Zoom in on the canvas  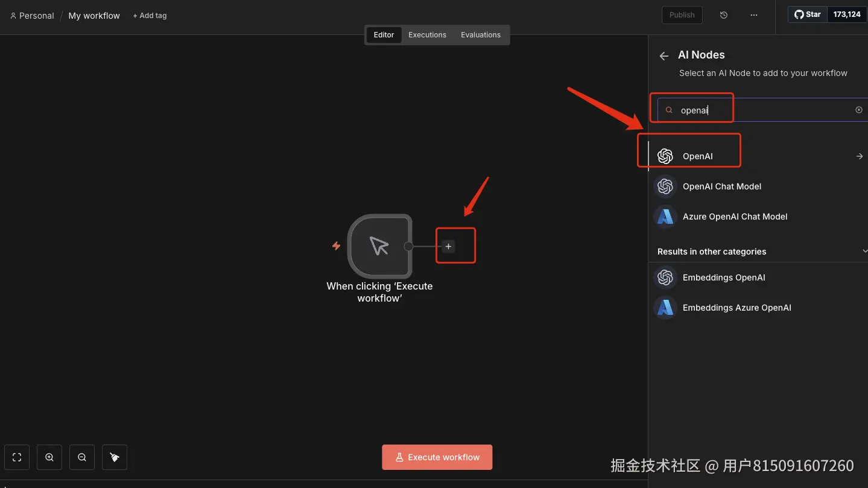coord(49,457)
